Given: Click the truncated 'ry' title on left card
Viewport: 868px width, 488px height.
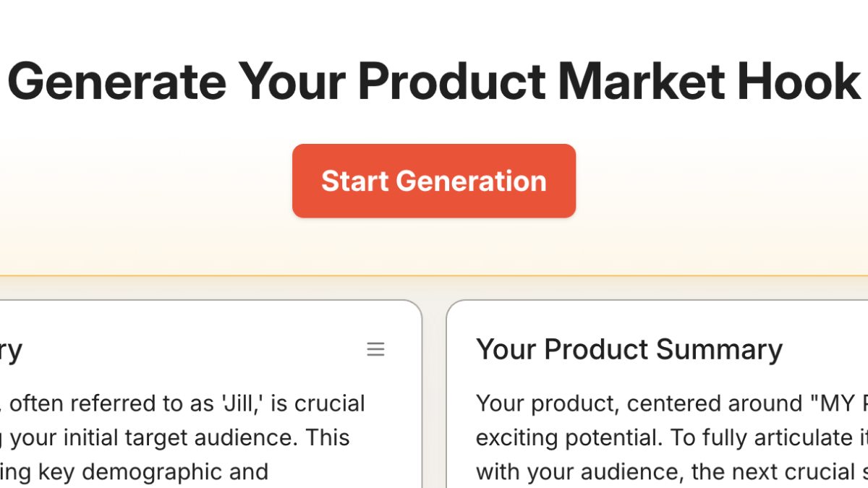Looking at the screenshot, I should click(x=12, y=350).
